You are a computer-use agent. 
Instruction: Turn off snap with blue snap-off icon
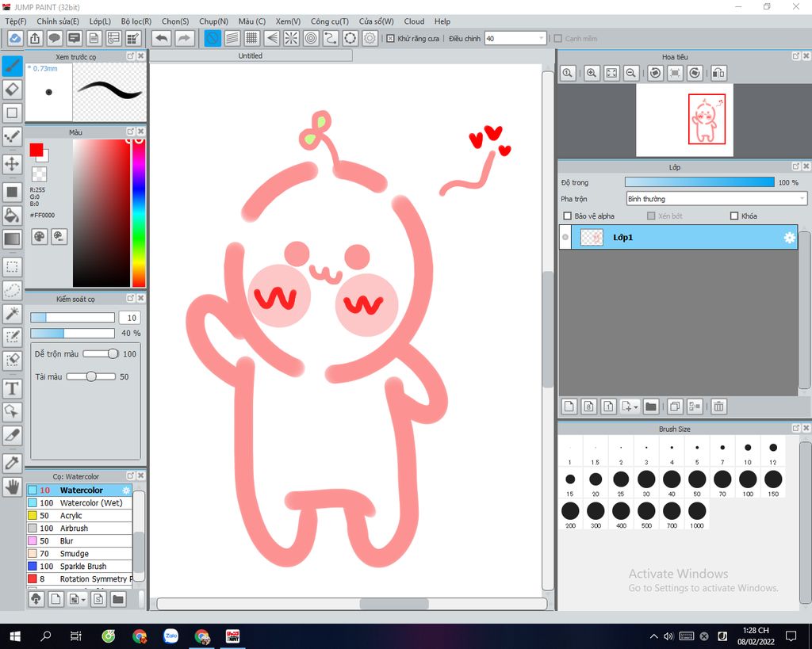pyautogui.click(x=213, y=38)
